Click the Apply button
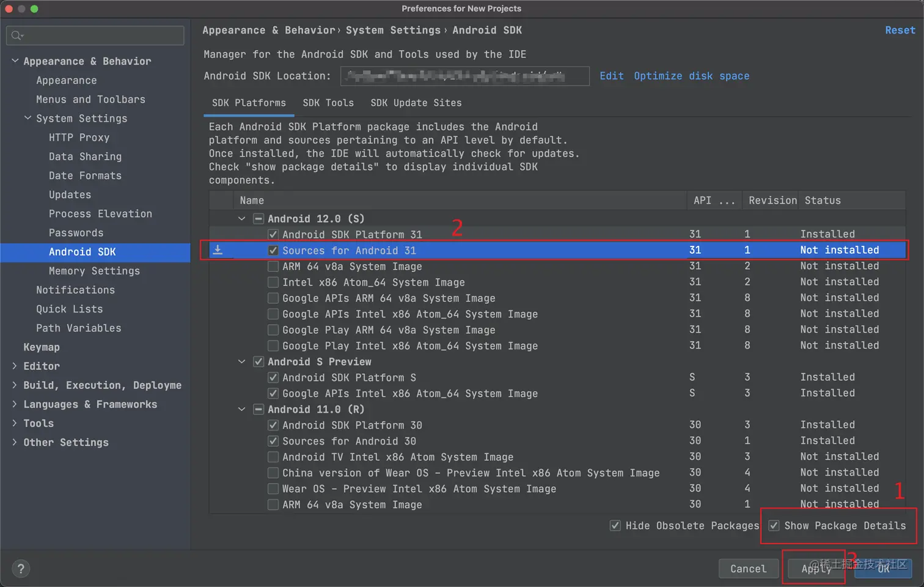Image resolution: width=924 pixels, height=587 pixels. (x=816, y=569)
